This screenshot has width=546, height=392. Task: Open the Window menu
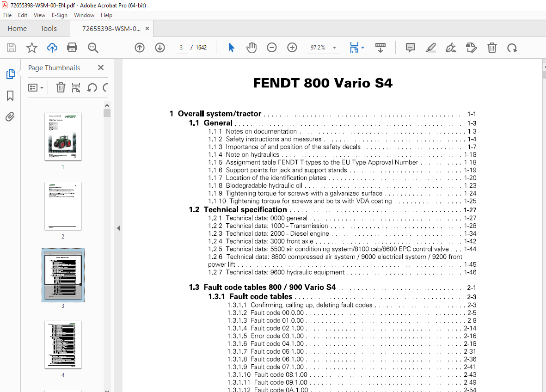click(x=84, y=15)
